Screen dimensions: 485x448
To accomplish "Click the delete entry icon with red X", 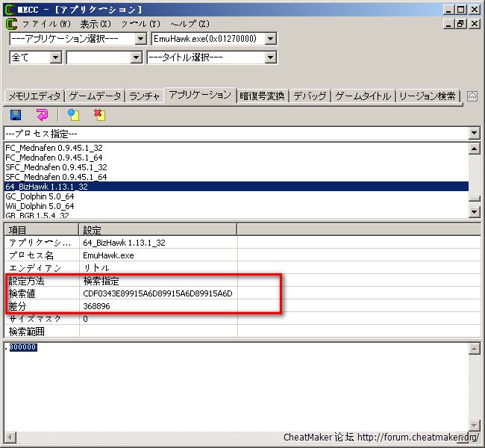I will 99,115.
